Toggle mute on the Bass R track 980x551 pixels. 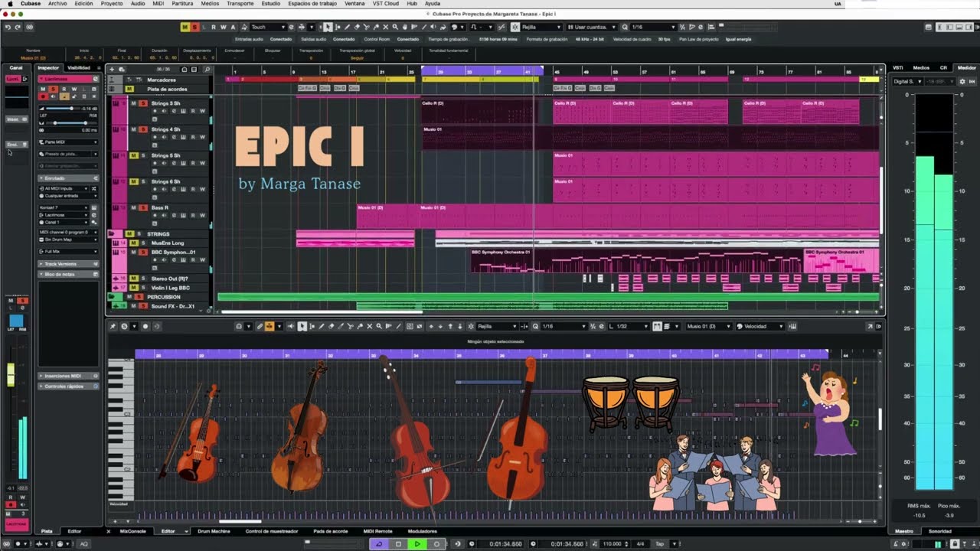click(x=133, y=207)
